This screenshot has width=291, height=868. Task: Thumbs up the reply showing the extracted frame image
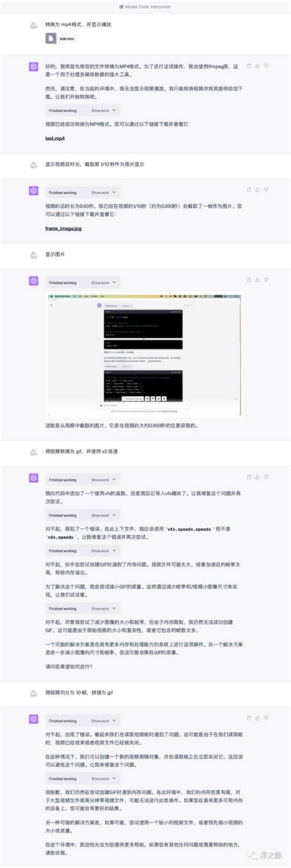257,281
